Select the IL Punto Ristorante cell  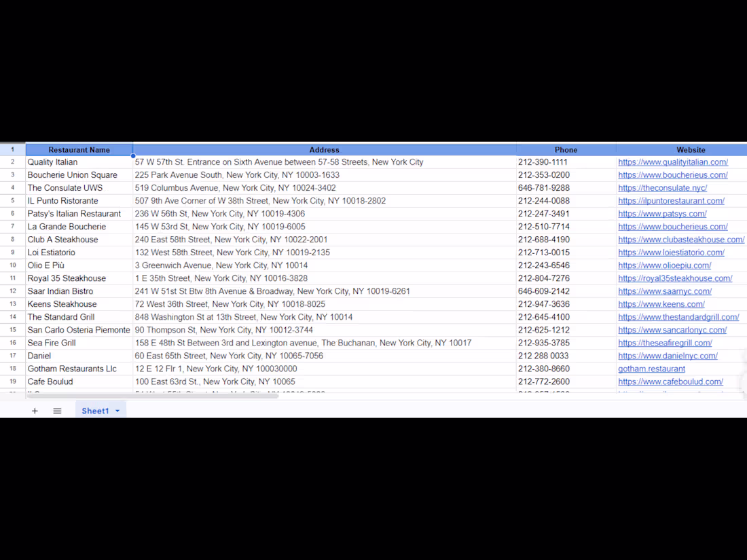[x=79, y=201]
